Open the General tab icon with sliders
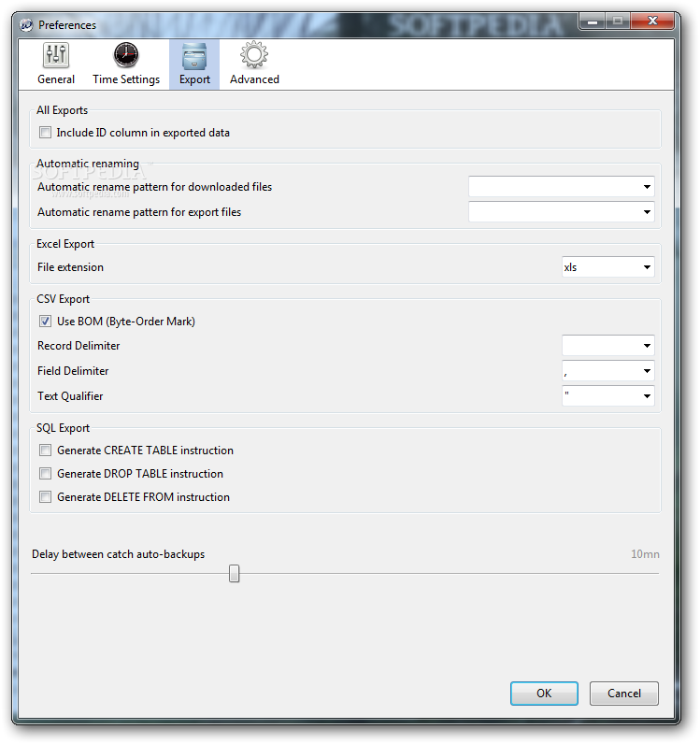Viewport: 700px width, 744px height. click(56, 55)
